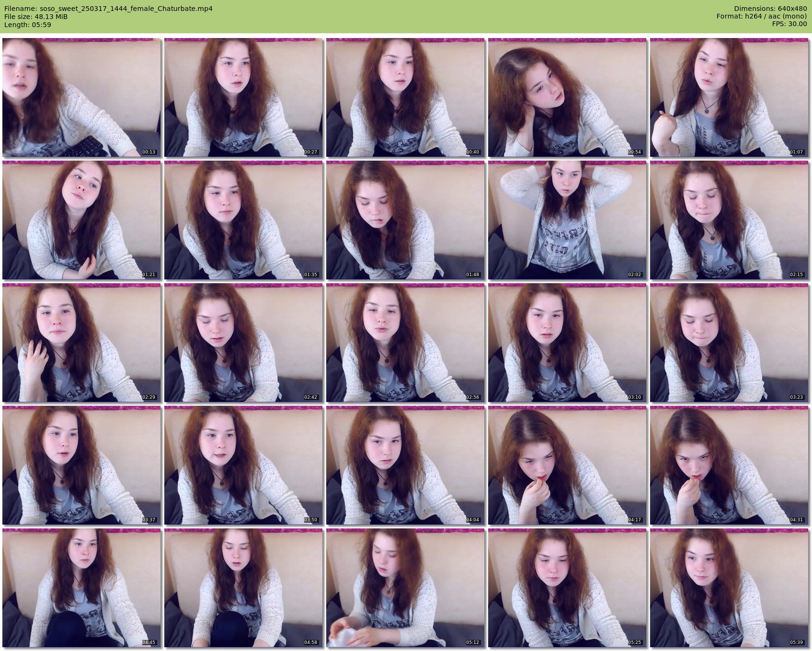Select the frame stamped 02:02

[567, 220]
